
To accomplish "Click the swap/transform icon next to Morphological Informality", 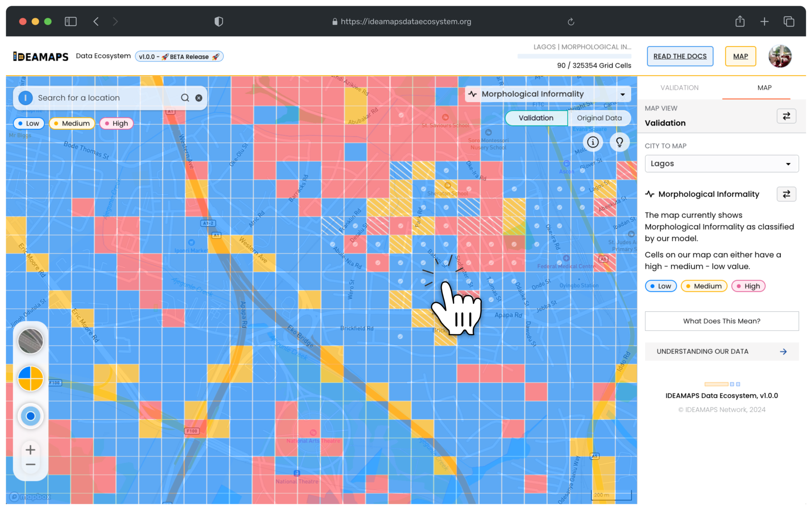I will coord(787,194).
